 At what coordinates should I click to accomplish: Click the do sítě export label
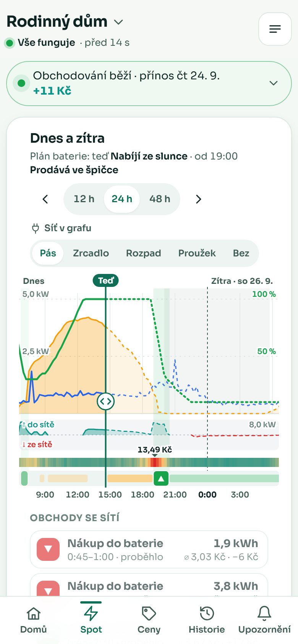(37, 425)
